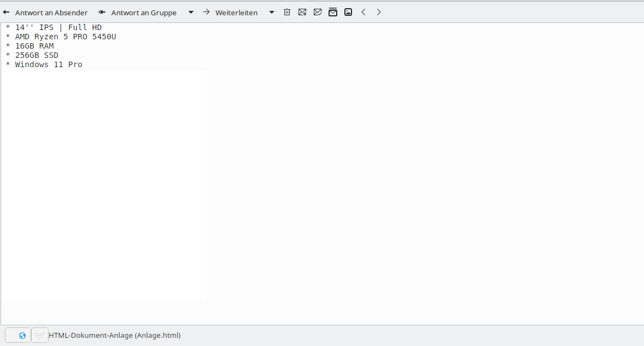
Task: Click the Weiterleiten label
Action: click(236, 13)
